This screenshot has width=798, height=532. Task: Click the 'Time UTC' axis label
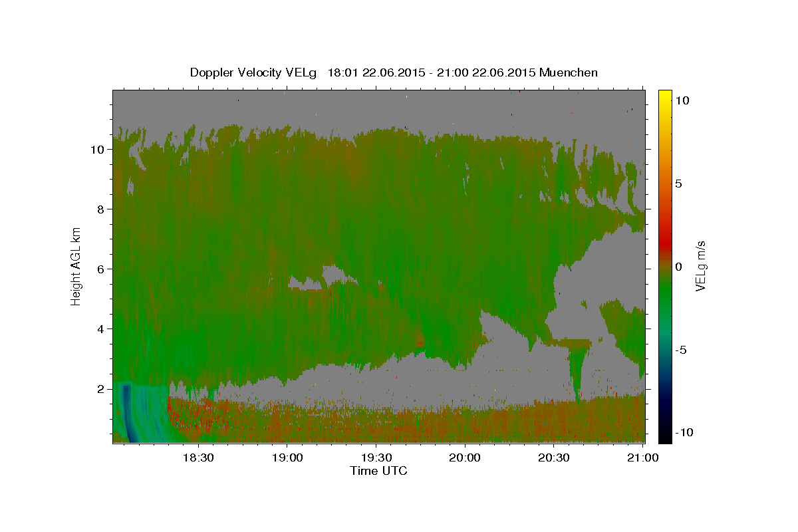coord(378,471)
